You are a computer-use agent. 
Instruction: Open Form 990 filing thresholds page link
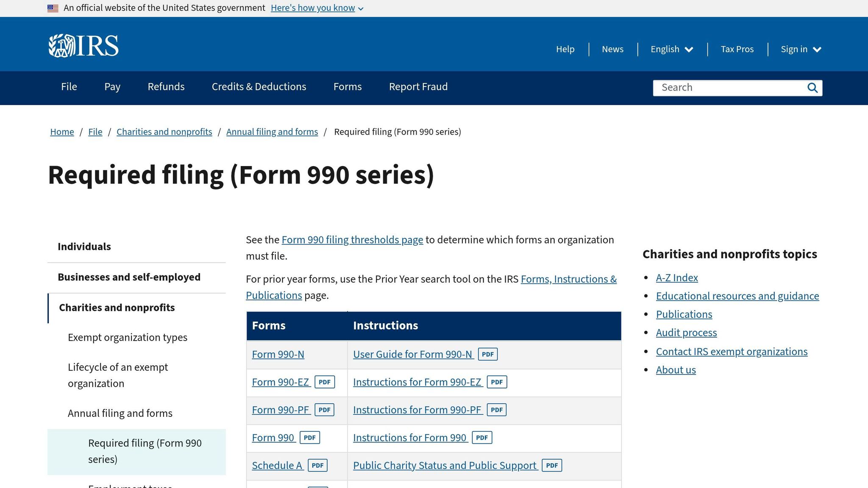[352, 240]
